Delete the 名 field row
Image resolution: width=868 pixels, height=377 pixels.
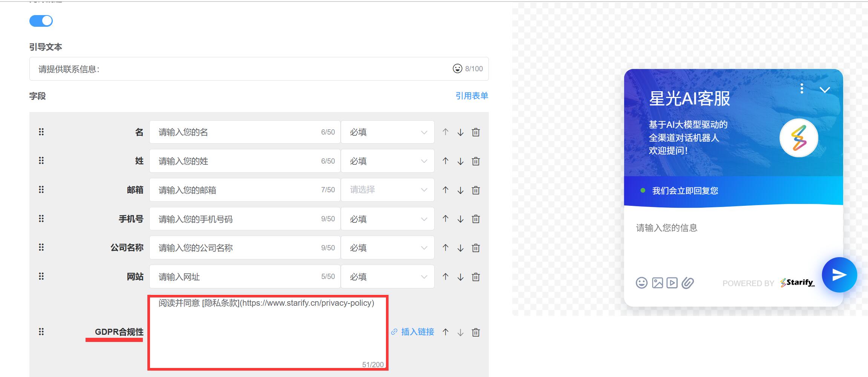pyautogui.click(x=476, y=132)
